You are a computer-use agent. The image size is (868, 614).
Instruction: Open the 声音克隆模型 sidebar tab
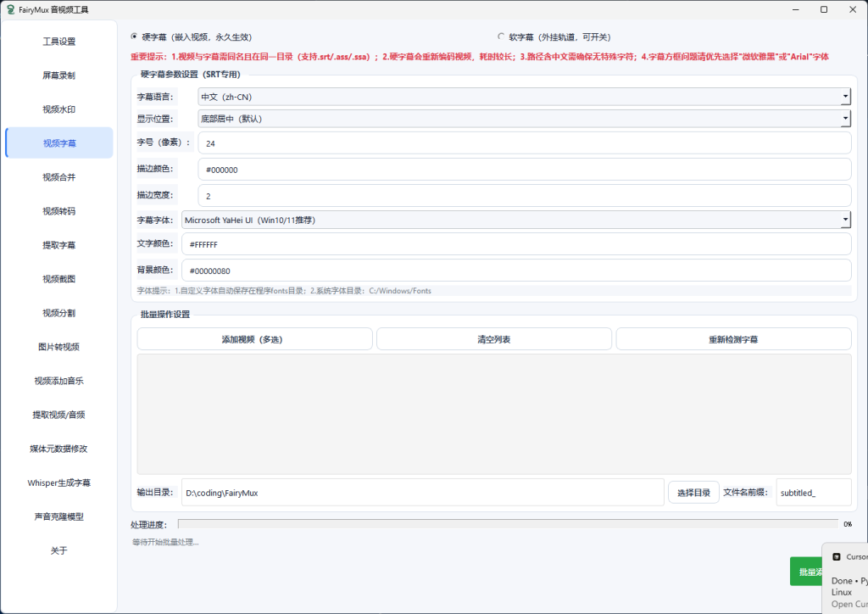point(59,516)
